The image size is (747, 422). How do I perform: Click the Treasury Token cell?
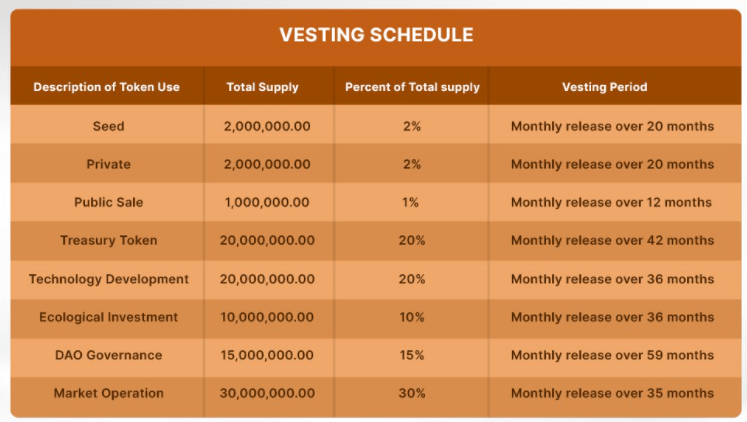tap(108, 240)
